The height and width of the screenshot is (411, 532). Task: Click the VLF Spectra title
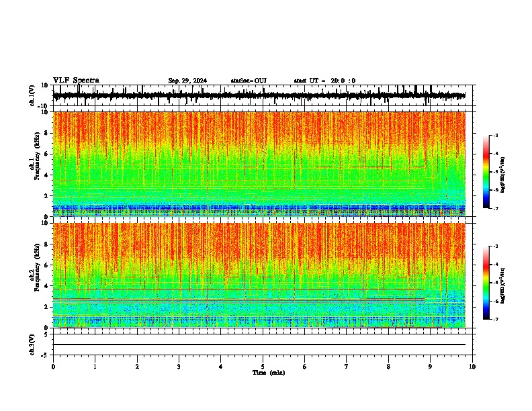pos(76,81)
